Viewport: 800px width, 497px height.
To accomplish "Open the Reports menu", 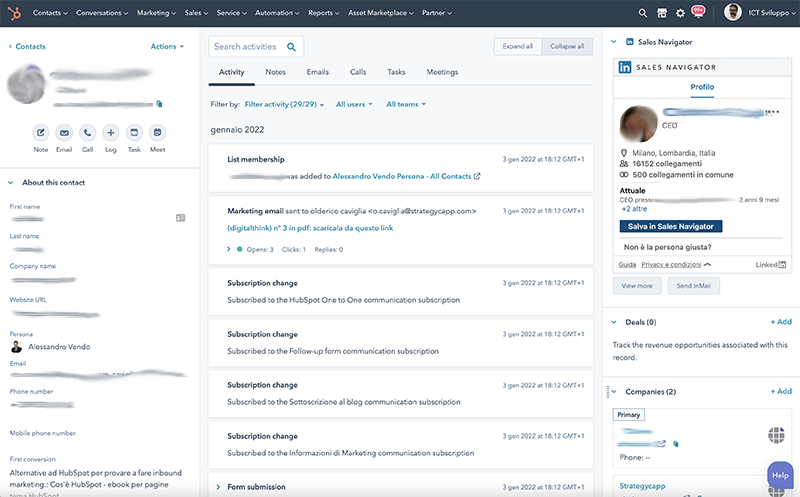I will (323, 13).
